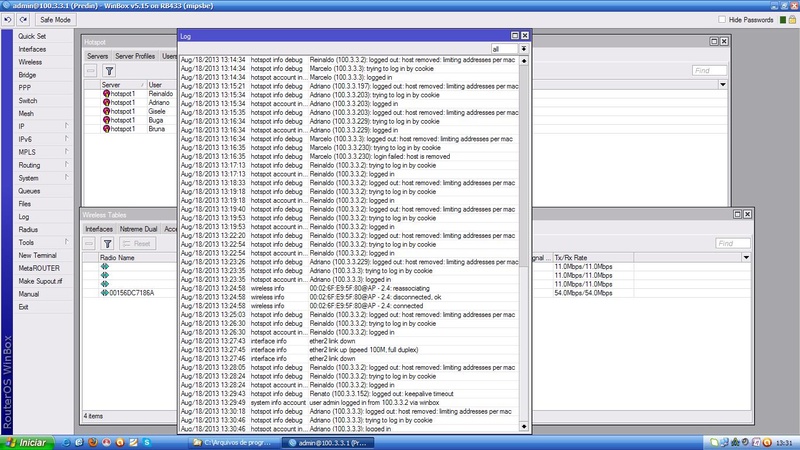Expand the IP submenu arrow
This screenshot has width=800, height=450.
(67, 126)
